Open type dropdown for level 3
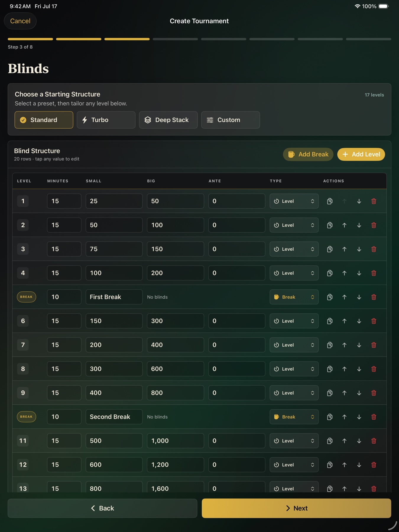 (x=294, y=249)
